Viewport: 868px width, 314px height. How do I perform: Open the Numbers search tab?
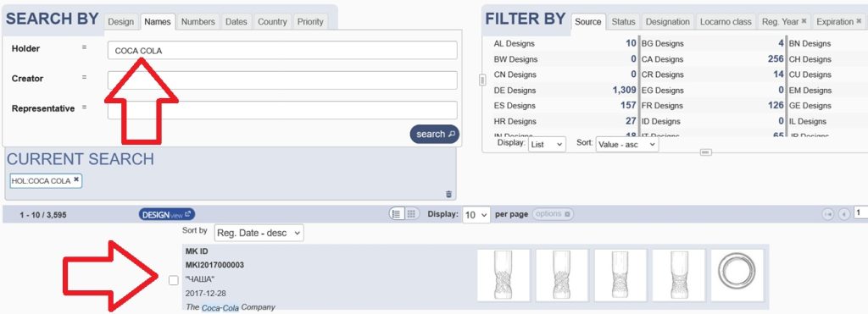point(198,21)
